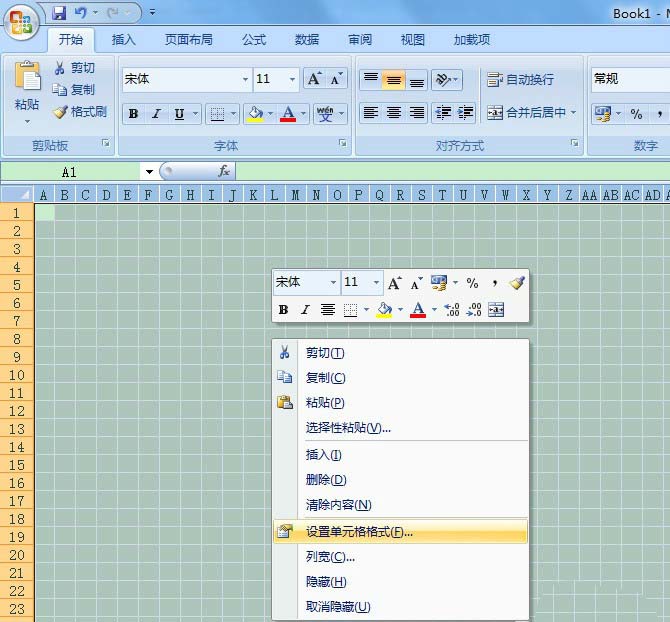The image size is (670, 622).
Task: Expand ribbon fill color dropdown arrow
Action: (270, 114)
